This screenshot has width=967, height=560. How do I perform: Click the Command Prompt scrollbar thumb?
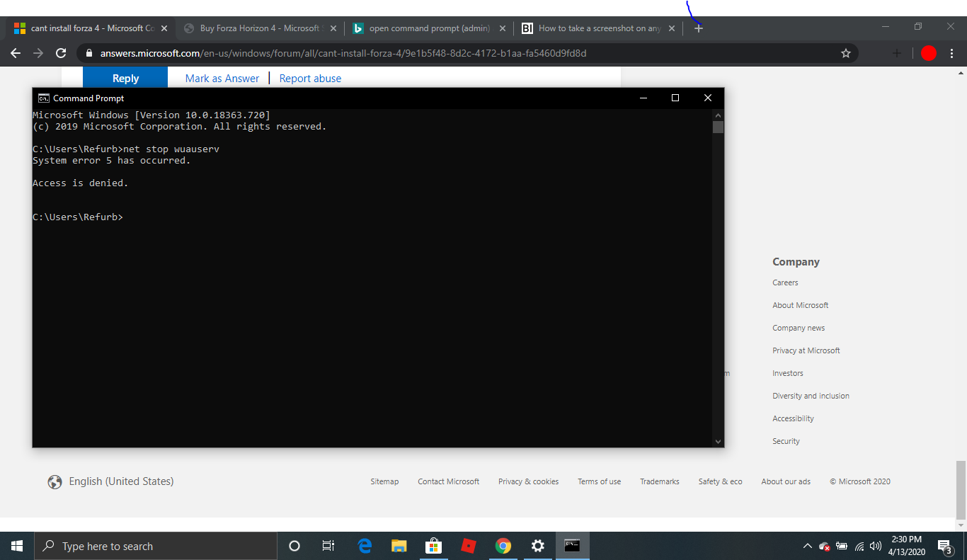point(718,127)
